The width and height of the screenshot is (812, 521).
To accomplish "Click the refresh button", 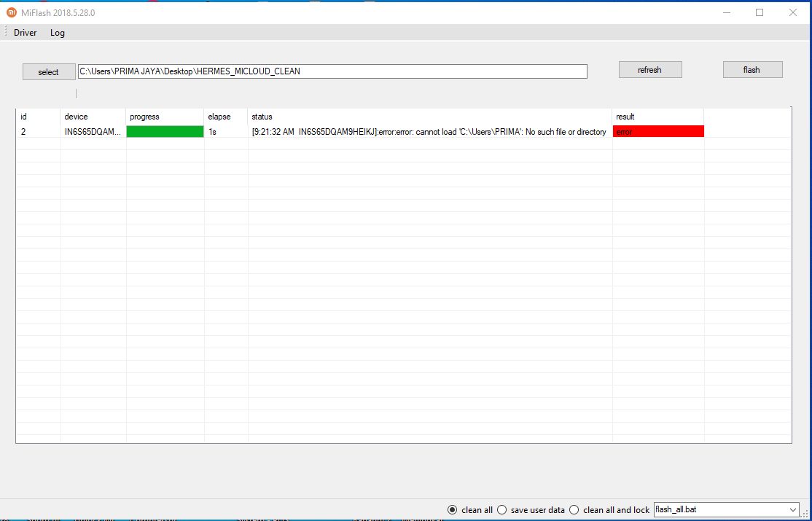I will pos(650,70).
